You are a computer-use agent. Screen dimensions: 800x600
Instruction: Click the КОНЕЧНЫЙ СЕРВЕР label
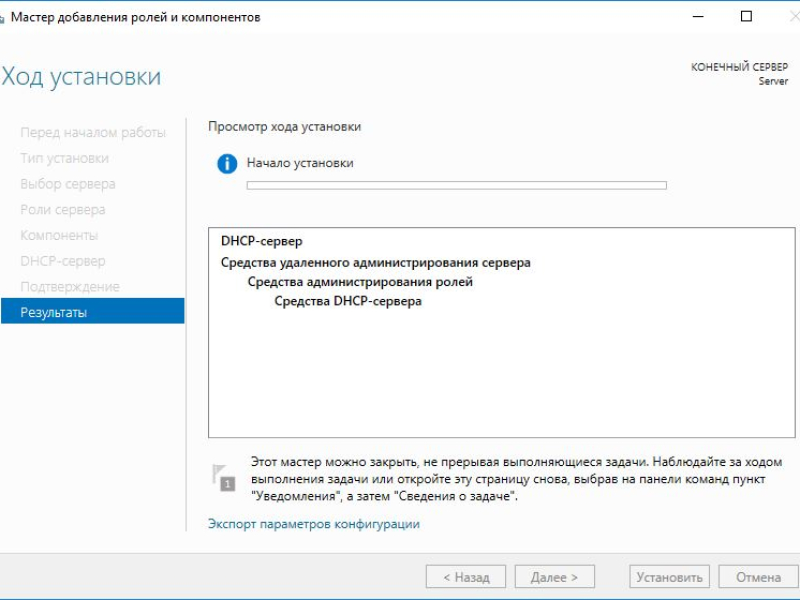[739, 67]
